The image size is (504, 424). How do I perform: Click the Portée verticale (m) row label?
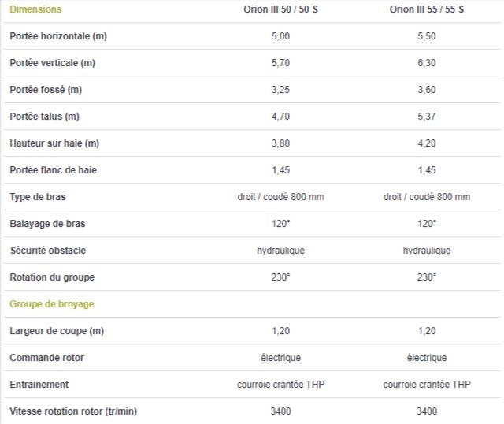click(52, 63)
